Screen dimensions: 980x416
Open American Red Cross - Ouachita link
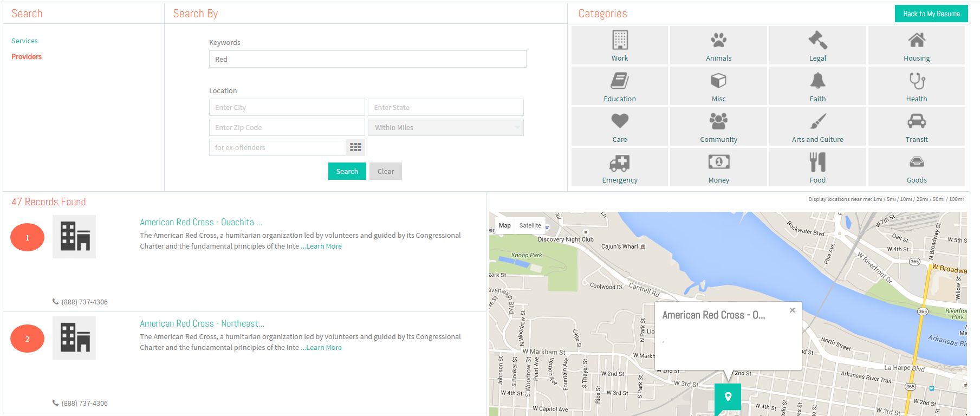[201, 222]
